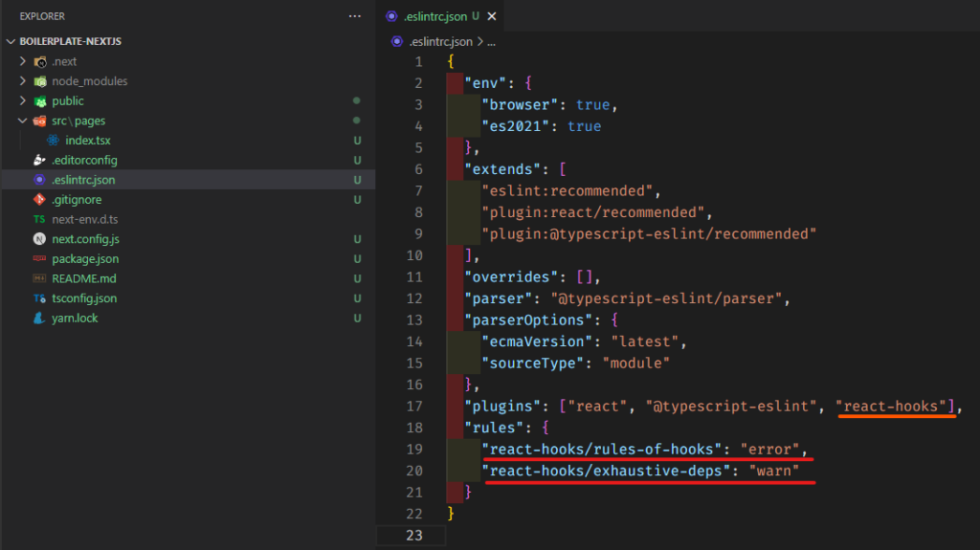Click the breadcrumb ellipsis segment

(x=491, y=42)
